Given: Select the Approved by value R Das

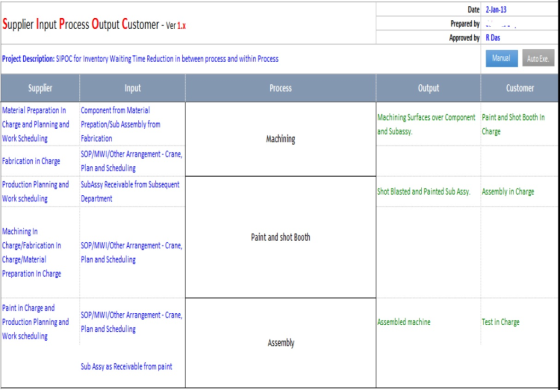Looking at the screenshot, I should (x=493, y=38).
